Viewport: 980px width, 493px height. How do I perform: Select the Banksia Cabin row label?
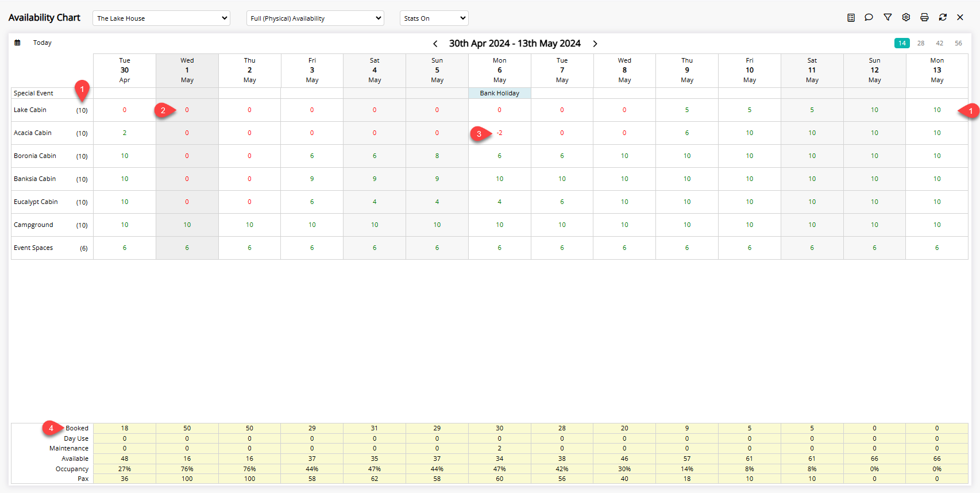coord(35,179)
